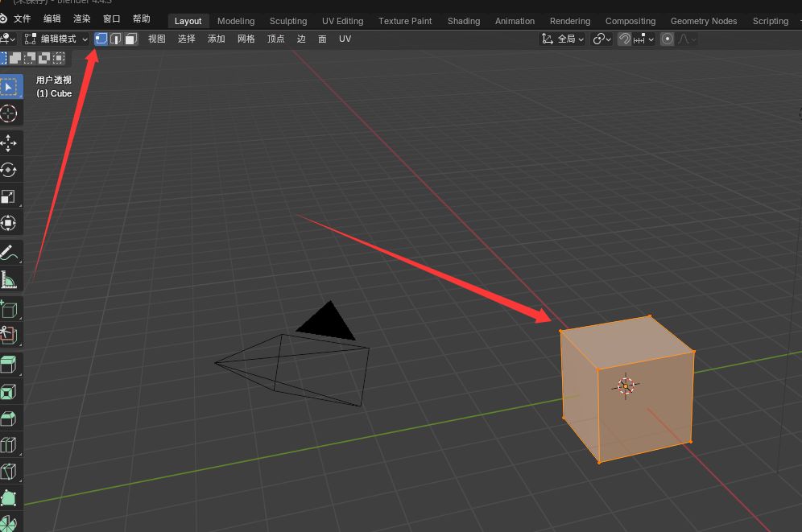Open the 添加 viewport menu

(x=217, y=39)
